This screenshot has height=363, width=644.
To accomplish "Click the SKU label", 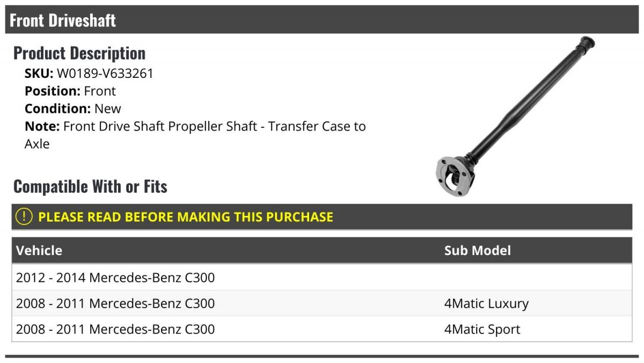I will coord(39,74).
